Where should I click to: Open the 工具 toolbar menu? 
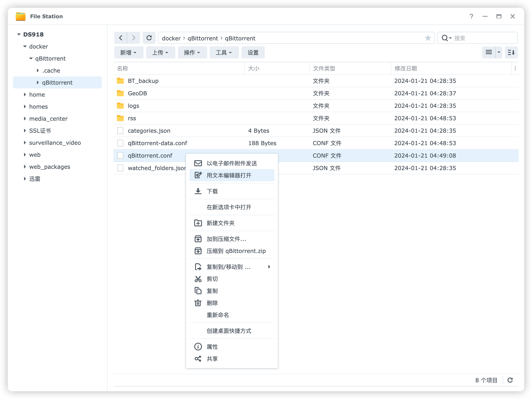pos(224,52)
